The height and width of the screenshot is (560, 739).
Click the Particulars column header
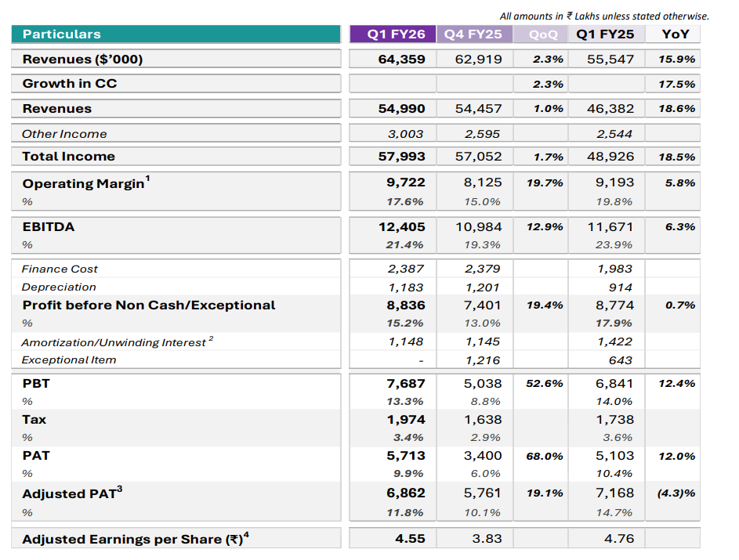click(176, 34)
